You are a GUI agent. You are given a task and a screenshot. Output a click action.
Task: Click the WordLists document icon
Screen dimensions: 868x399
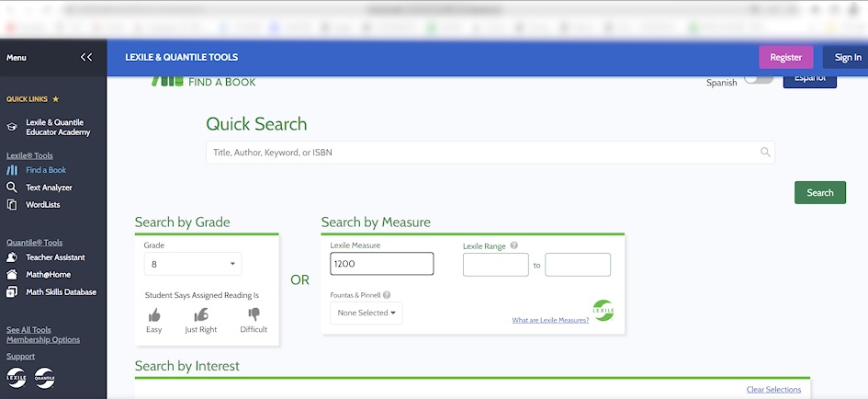click(12, 204)
